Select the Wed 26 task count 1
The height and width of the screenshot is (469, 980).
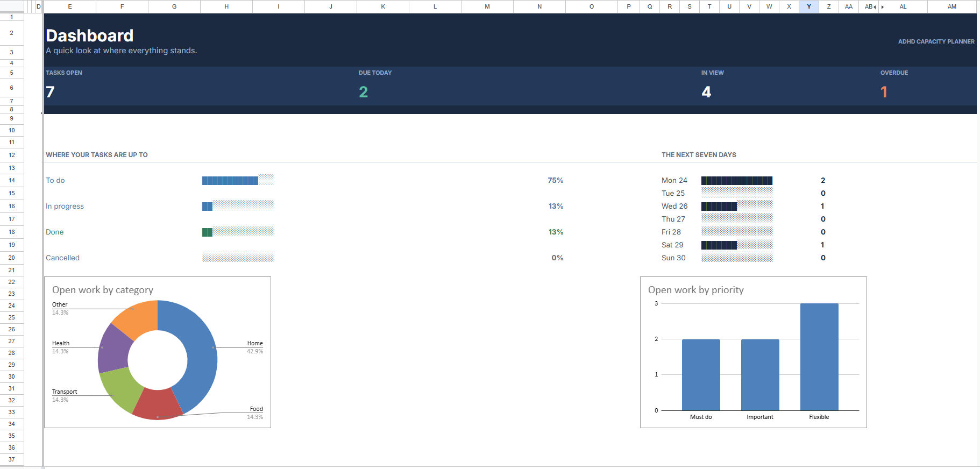pyautogui.click(x=822, y=206)
